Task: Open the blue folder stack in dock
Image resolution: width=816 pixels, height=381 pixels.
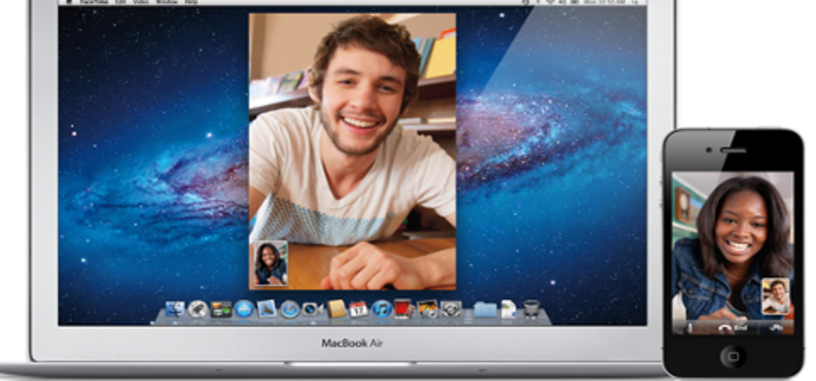Action: click(485, 309)
